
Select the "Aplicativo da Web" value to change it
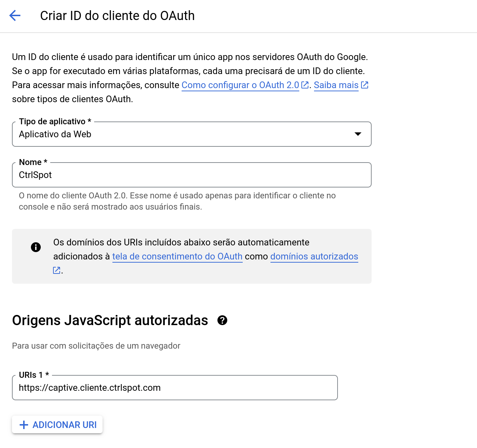(x=55, y=134)
